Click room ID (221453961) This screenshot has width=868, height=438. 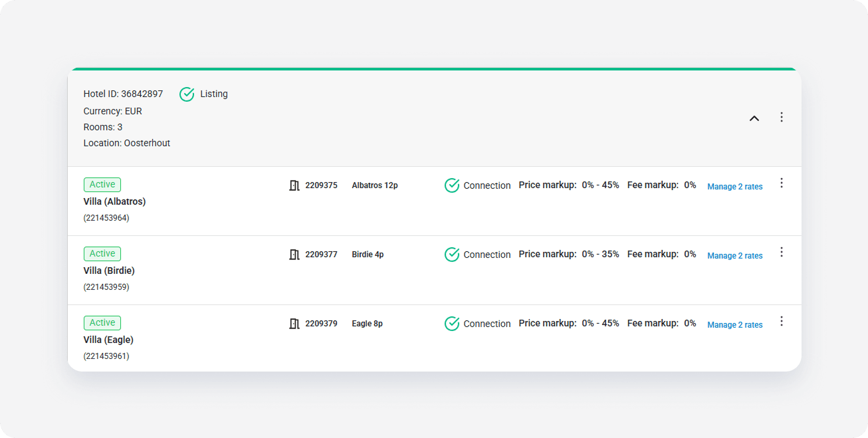(106, 356)
